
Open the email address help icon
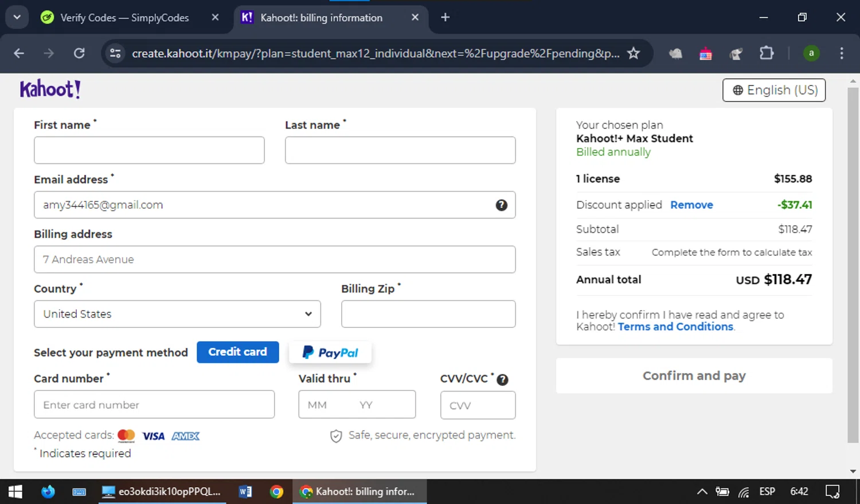tap(501, 205)
